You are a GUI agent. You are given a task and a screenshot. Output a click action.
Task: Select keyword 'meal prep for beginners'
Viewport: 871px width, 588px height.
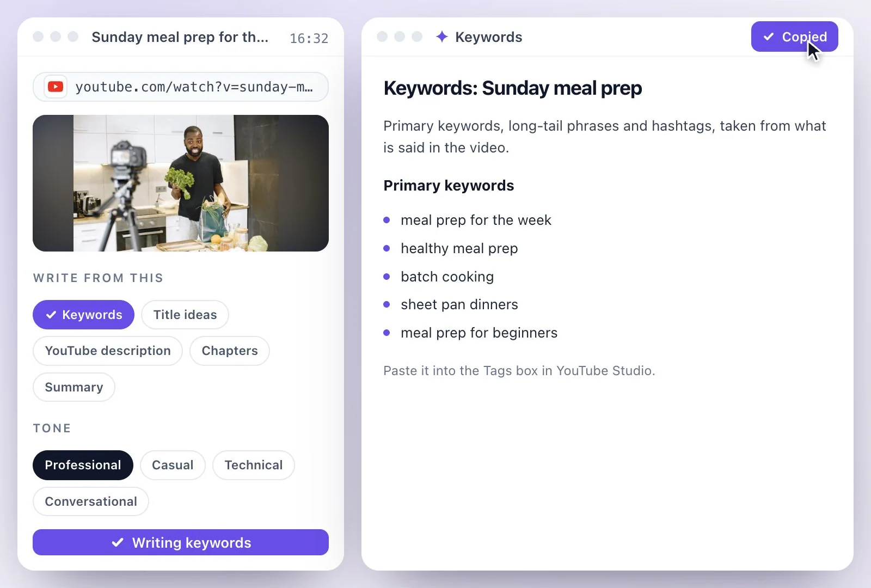[479, 333]
